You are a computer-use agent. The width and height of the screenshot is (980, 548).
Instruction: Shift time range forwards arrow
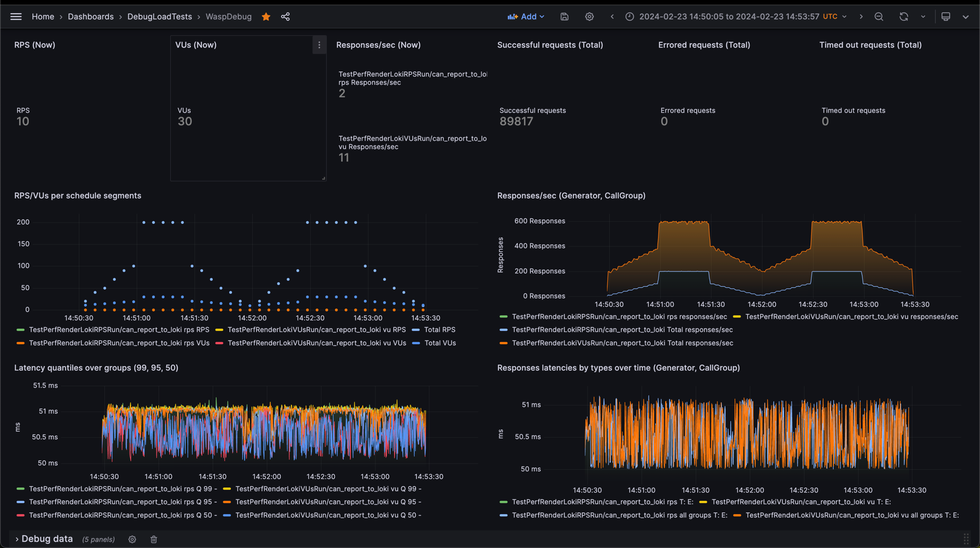[861, 16]
